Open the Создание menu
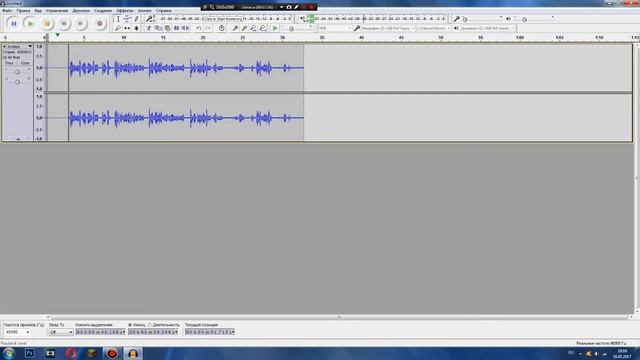Viewport: 640px width, 360px height. click(x=103, y=11)
